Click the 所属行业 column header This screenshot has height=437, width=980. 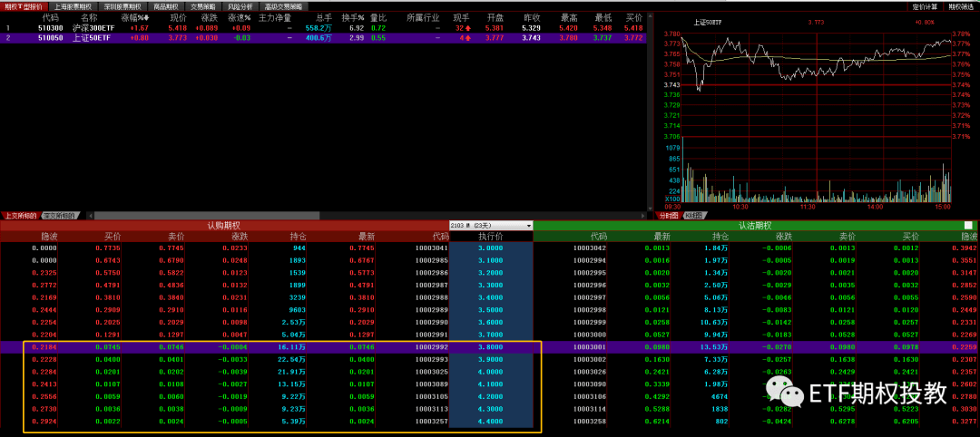coord(423,17)
